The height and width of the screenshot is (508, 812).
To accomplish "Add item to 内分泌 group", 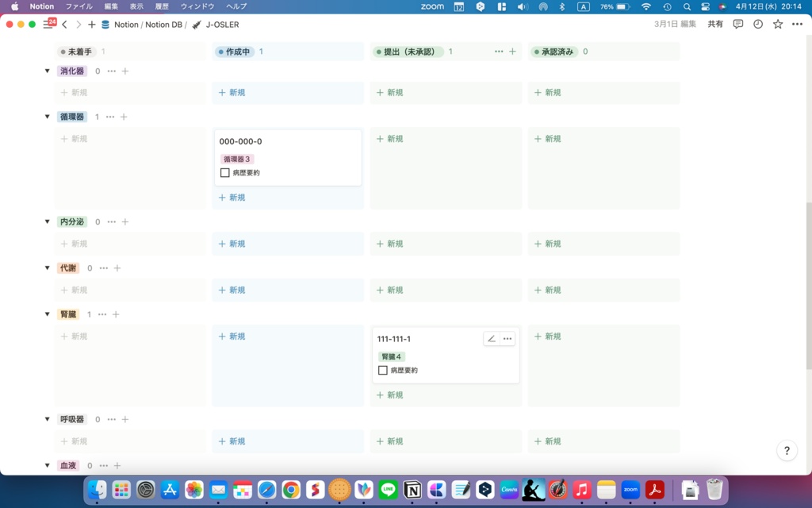I will click(124, 222).
